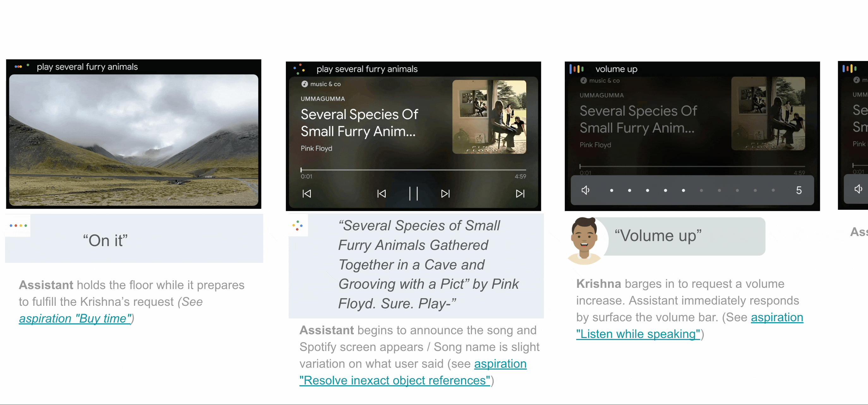Click the dotted volume level slider

click(692, 190)
